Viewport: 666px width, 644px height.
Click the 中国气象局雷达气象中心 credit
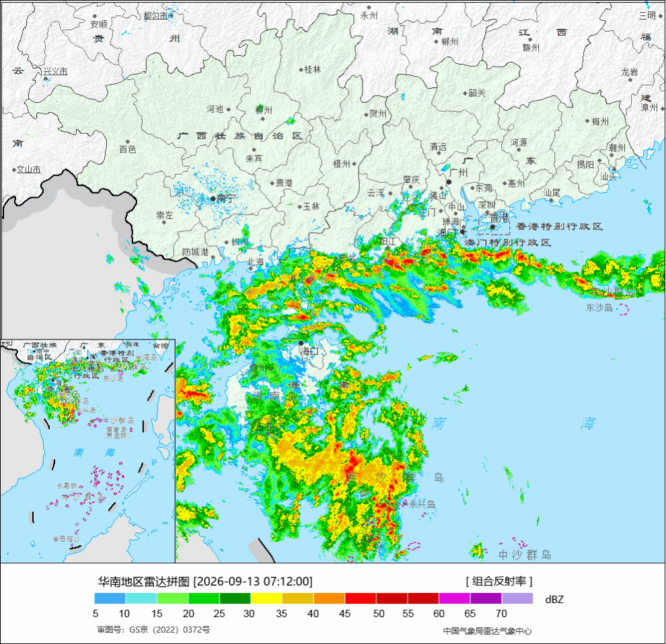tap(487, 631)
